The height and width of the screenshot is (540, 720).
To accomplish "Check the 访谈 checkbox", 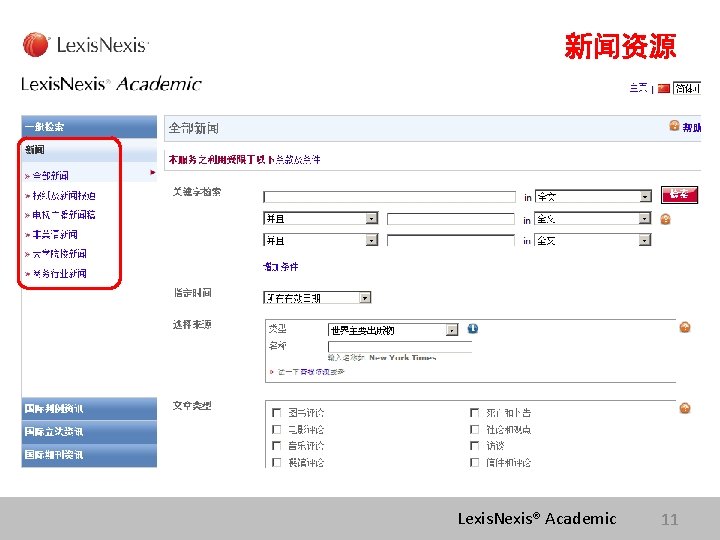I will tap(474, 445).
